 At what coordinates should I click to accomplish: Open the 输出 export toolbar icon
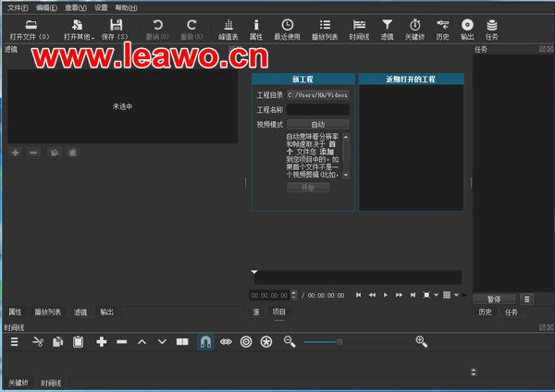[467, 29]
